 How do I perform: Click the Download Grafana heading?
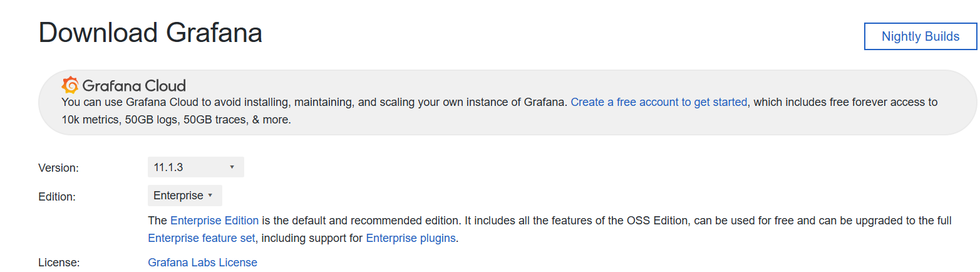150,33
